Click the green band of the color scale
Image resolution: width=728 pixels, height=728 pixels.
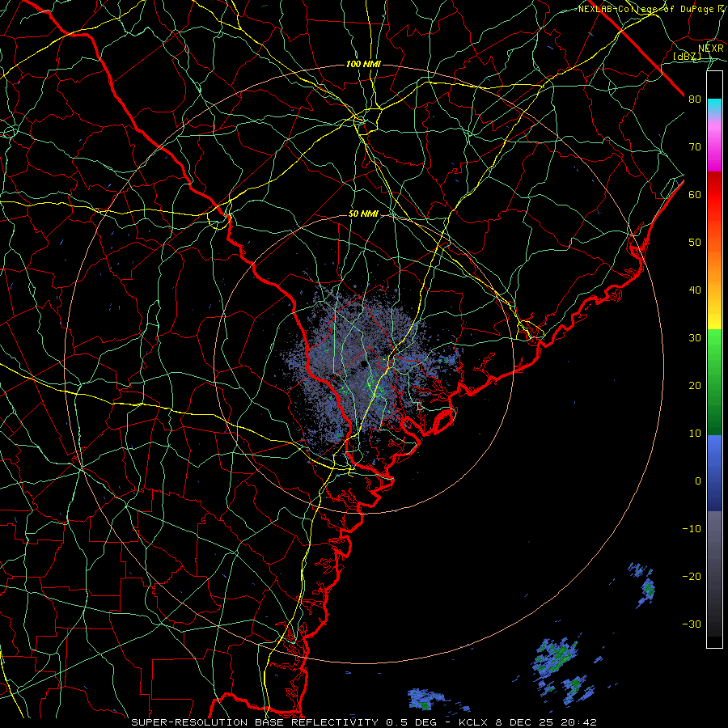click(714, 382)
